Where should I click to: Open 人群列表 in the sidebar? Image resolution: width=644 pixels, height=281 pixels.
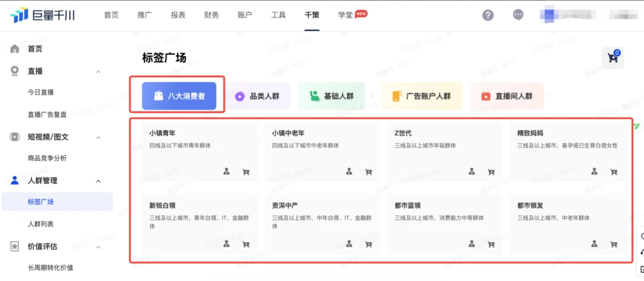[41, 224]
